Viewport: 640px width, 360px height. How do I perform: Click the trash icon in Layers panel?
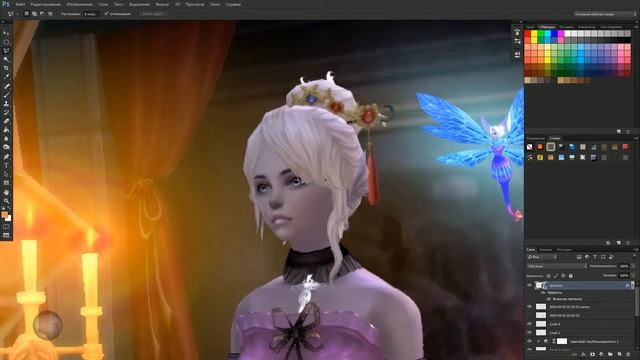point(628,354)
